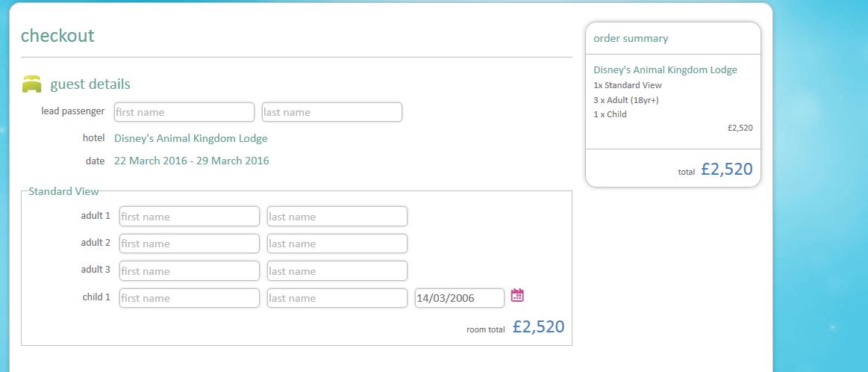
Task: Click the 22 March - 29 March date text
Action: click(x=191, y=161)
